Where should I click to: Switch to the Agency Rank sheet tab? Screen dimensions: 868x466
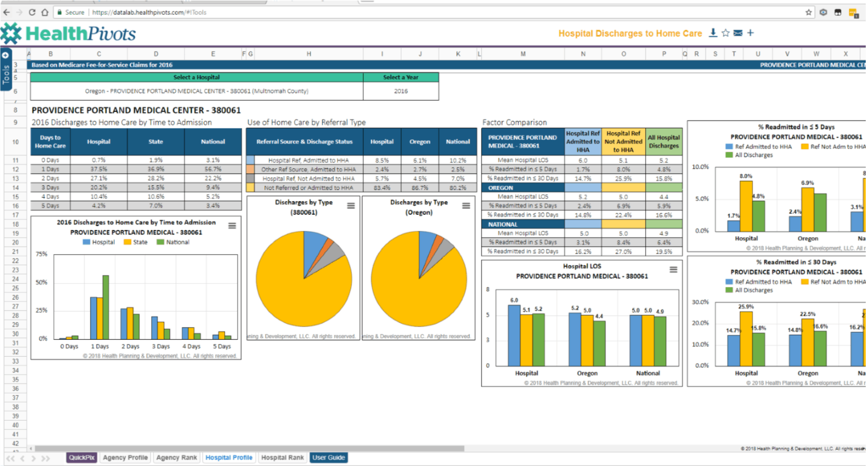click(x=177, y=458)
